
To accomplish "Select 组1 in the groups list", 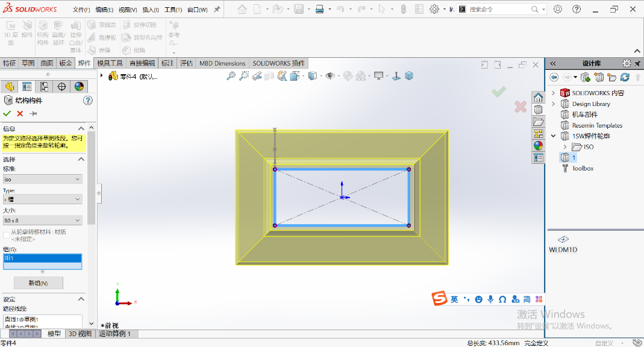I will pos(42,258).
